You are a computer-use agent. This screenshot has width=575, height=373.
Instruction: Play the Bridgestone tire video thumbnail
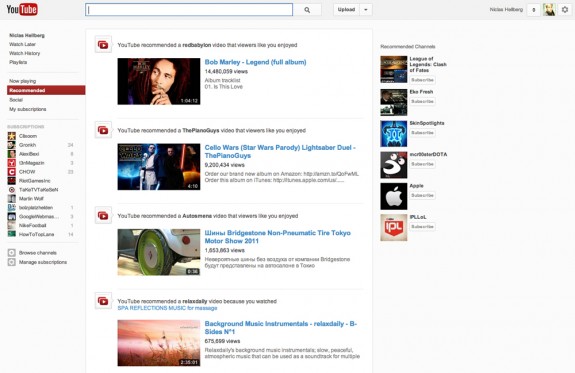159,252
